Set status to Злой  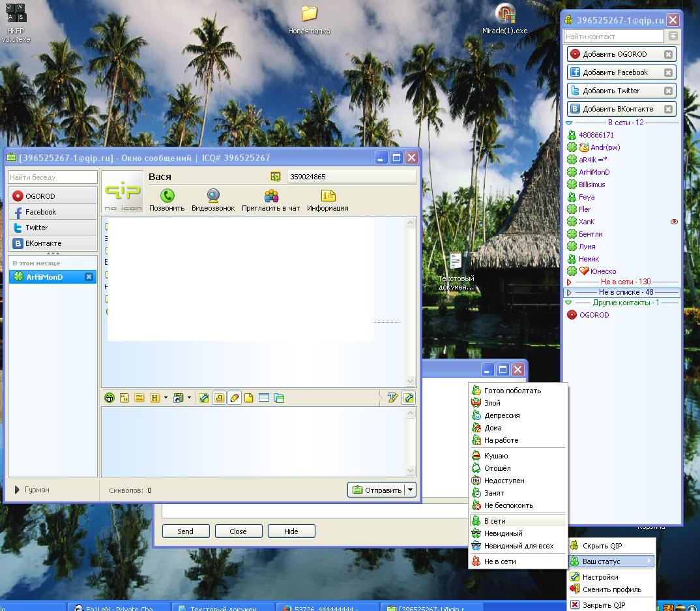518,403
